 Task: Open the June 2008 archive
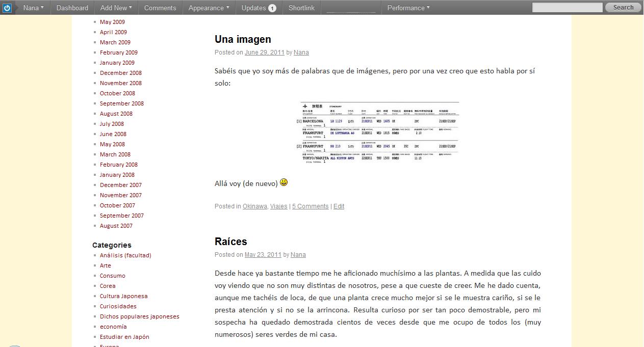point(113,134)
